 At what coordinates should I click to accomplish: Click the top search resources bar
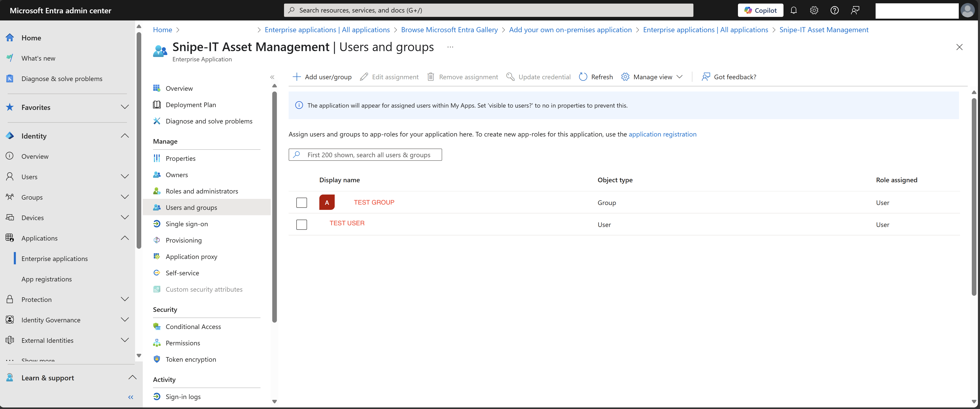(488, 10)
